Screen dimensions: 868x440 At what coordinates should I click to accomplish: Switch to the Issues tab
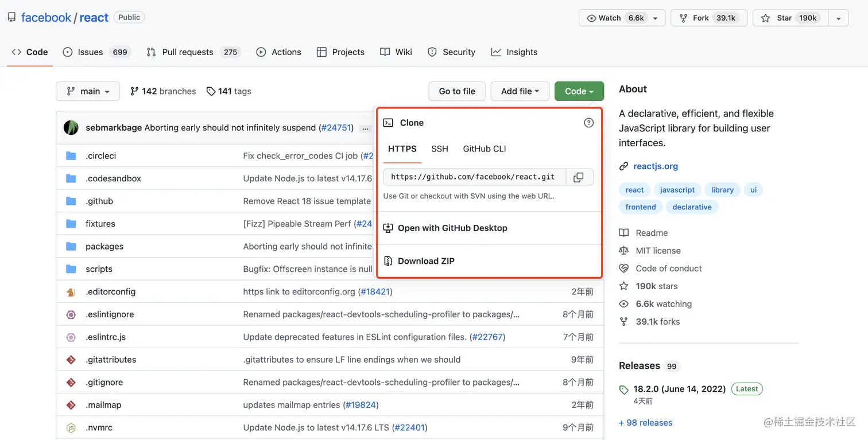(x=96, y=52)
